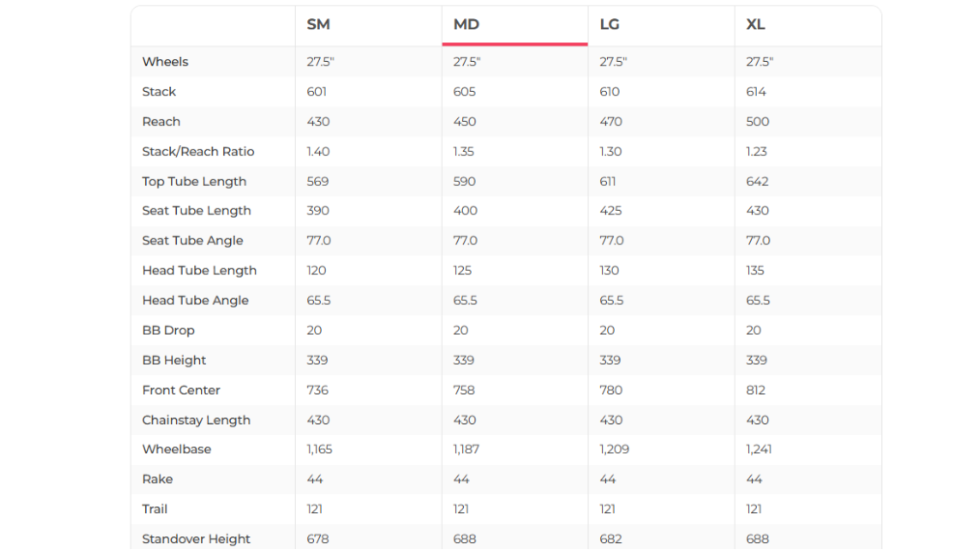Click the Front Center row label
The image size is (980, 552).
(x=181, y=391)
